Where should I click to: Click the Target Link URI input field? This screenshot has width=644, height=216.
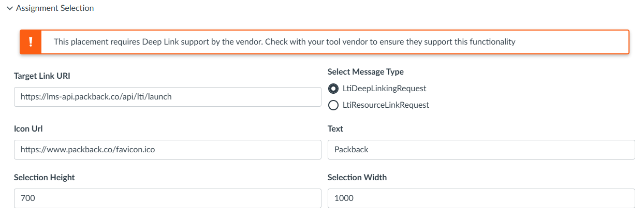coord(168,97)
